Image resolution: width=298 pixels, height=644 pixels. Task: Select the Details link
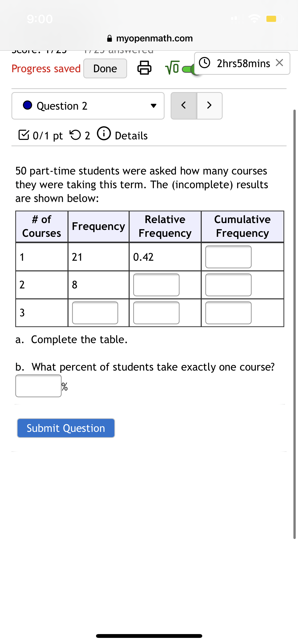[x=131, y=135]
